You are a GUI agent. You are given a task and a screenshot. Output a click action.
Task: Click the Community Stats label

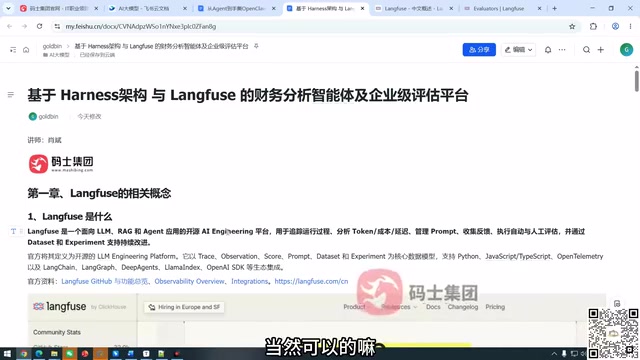tap(57, 332)
